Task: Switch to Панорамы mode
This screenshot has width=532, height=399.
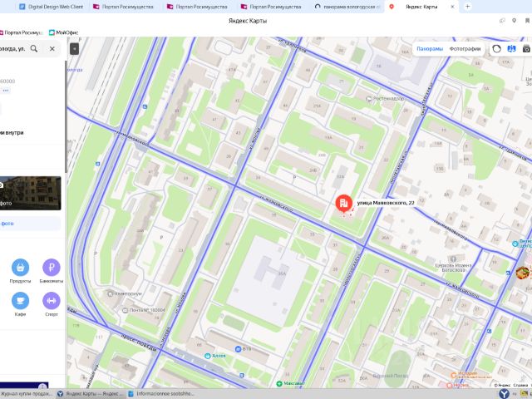Action: coord(430,48)
